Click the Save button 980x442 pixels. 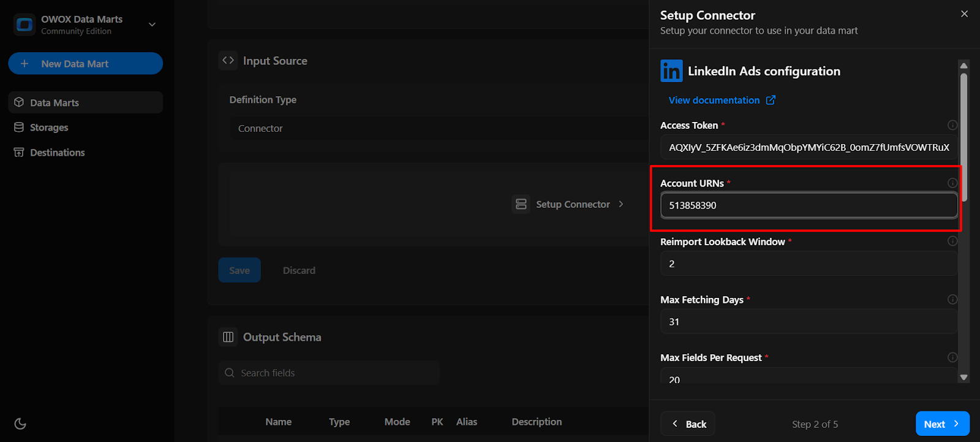(239, 270)
